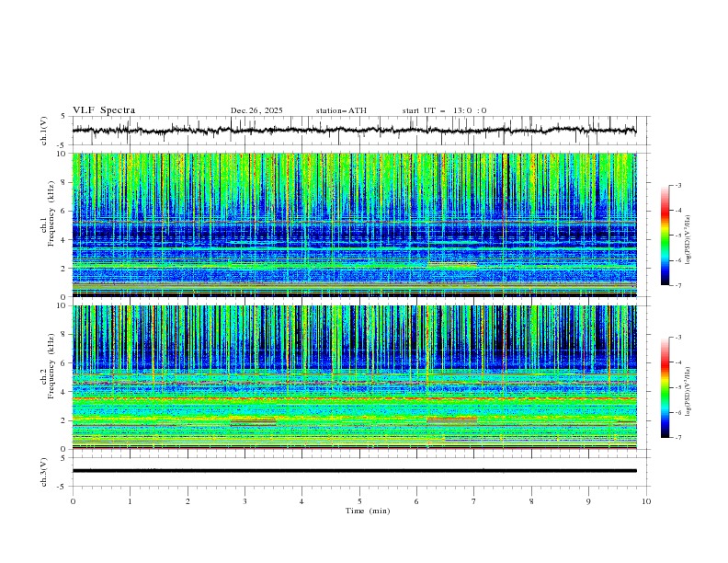Click the "-5" tick on ch.2 color bar
Screen dimensions: 728x563
click(678, 387)
